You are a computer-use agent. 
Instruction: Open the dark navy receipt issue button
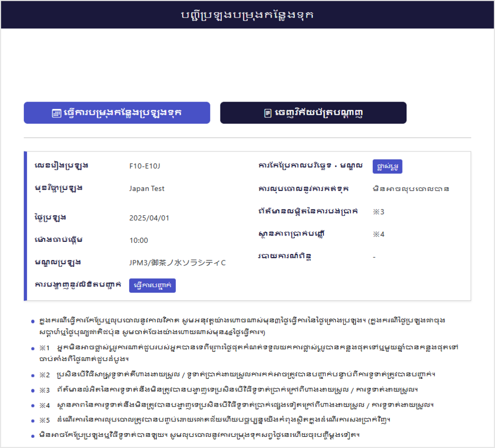[313, 113]
